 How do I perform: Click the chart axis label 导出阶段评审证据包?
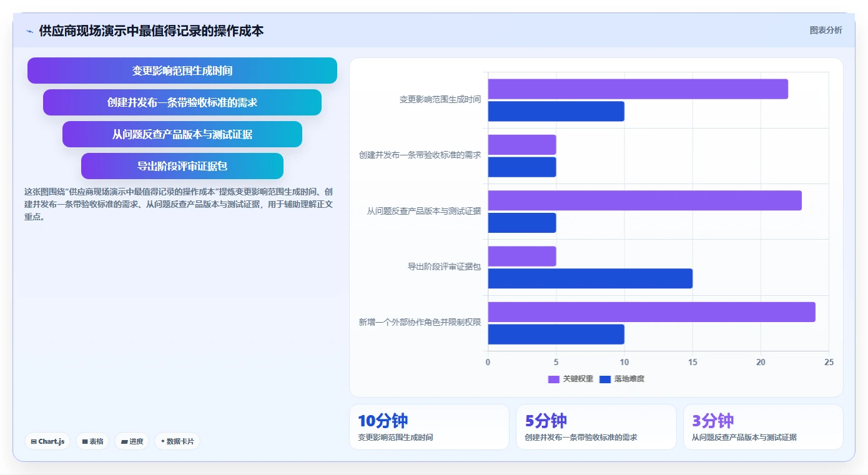(445, 267)
